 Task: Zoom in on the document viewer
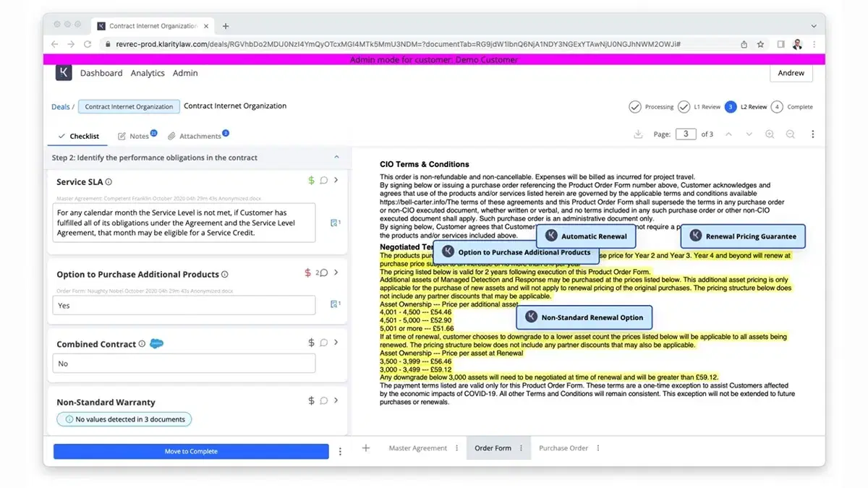coord(770,134)
